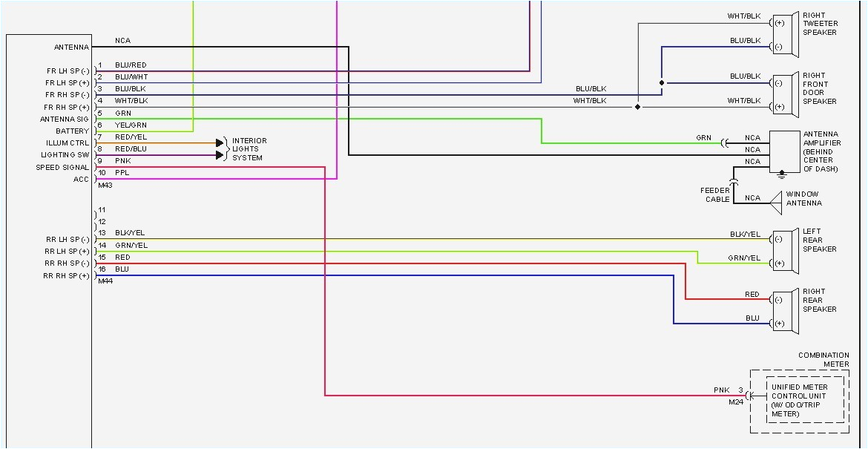Click the Combination Meter dashed section label

tap(825, 360)
